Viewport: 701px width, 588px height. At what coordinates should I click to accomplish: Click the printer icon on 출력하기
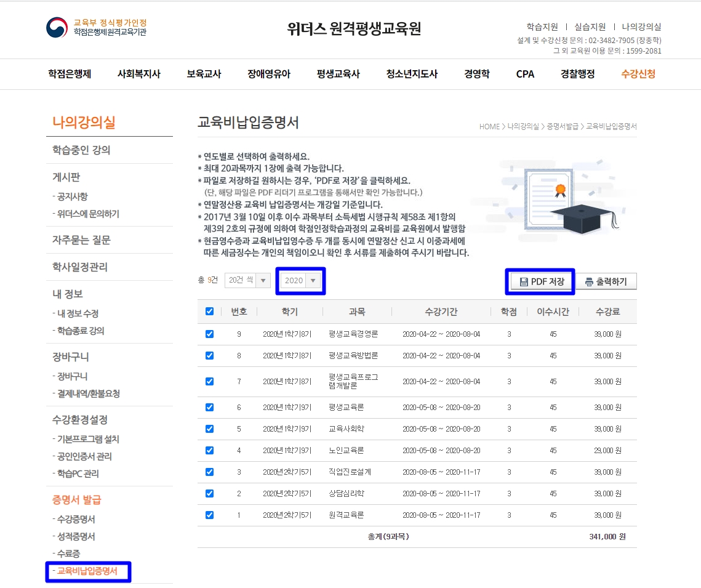pos(589,282)
